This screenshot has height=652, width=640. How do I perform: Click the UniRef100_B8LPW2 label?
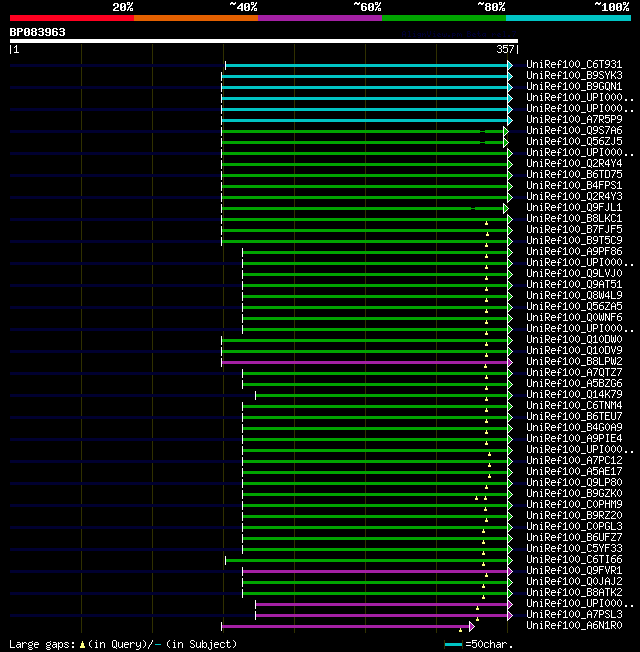(574, 361)
